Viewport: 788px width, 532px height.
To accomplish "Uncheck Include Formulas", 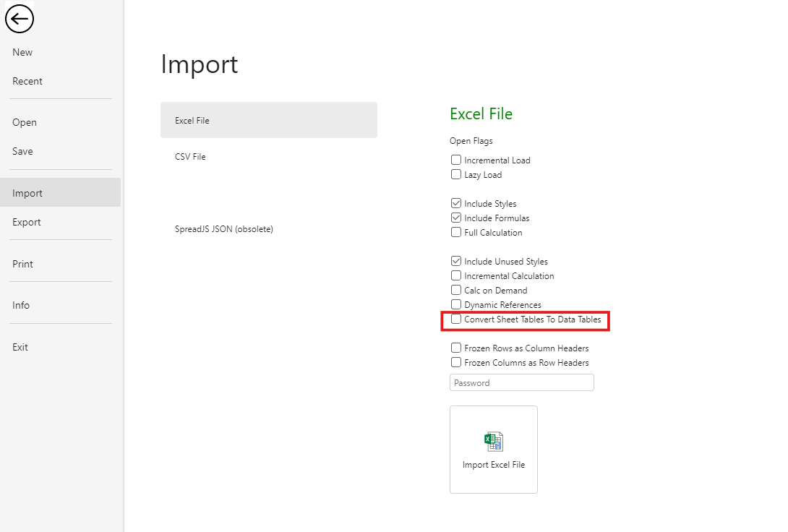I will click(456, 218).
